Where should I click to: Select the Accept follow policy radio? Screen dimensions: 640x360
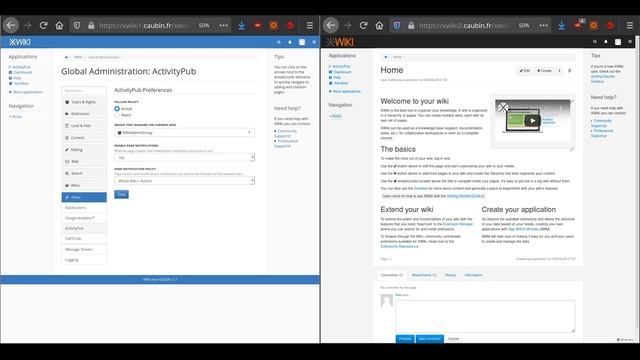tap(117, 109)
